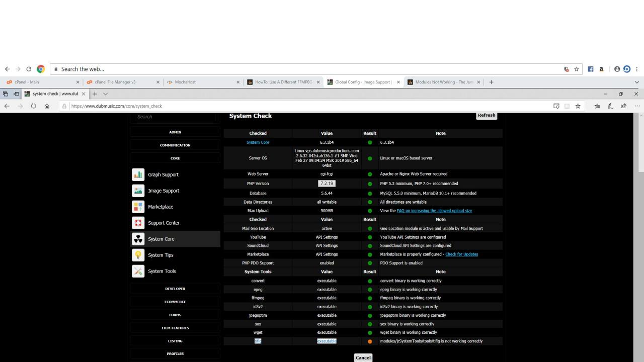Open the Check for Updates link

click(x=461, y=254)
